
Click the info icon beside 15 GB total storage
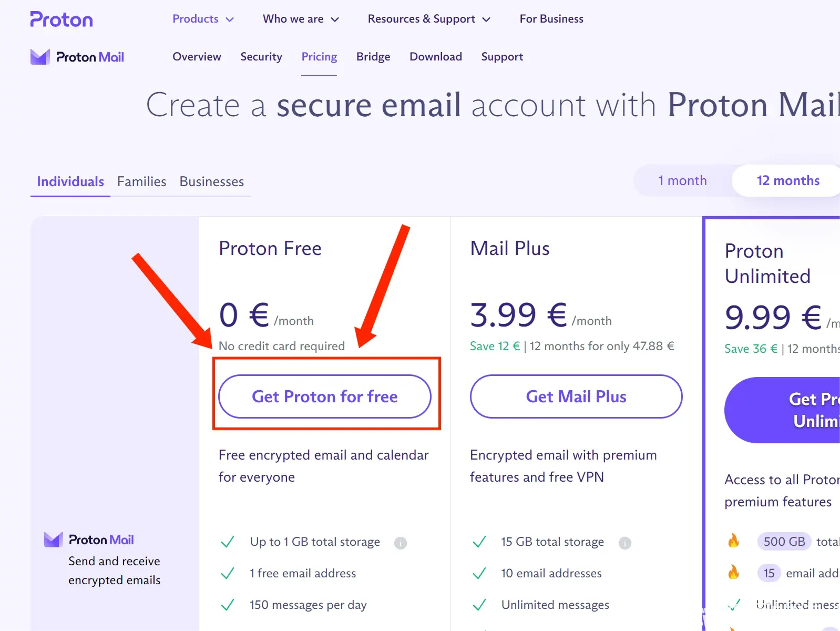(625, 543)
